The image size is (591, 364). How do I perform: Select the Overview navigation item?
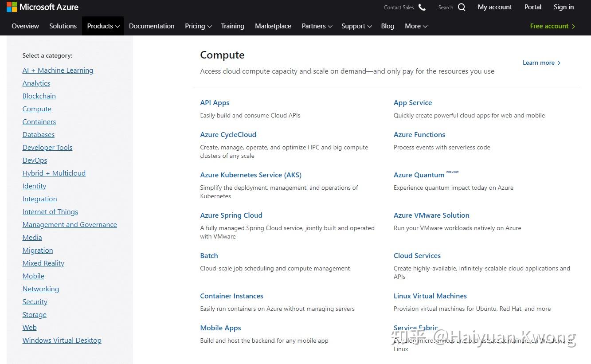[25, 26]
